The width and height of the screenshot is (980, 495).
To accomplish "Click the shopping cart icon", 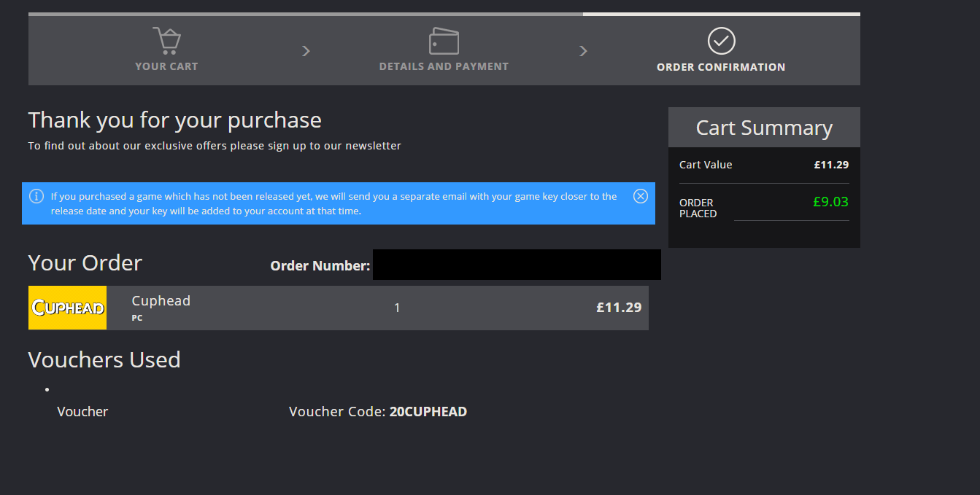I will 166,41.
